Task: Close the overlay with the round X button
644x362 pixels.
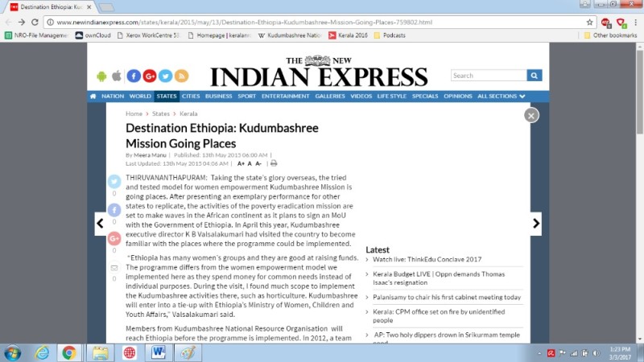Action: point(531,115)
